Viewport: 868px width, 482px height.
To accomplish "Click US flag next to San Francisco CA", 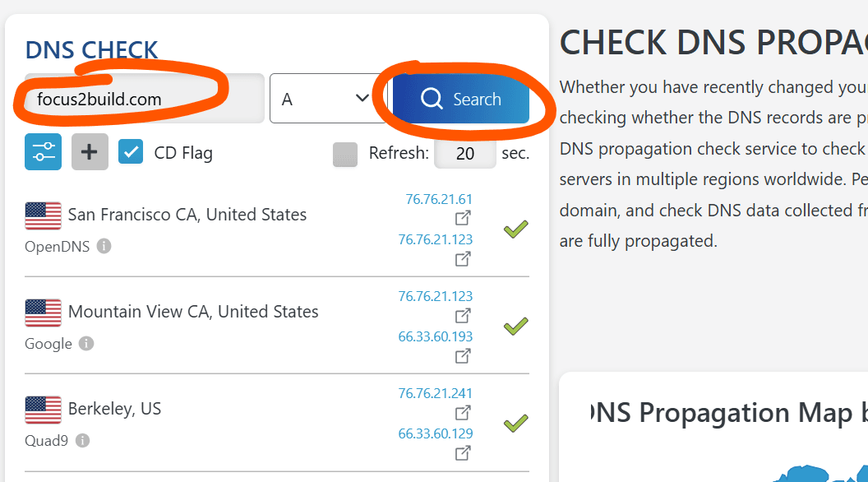I will tap(42, 216).
